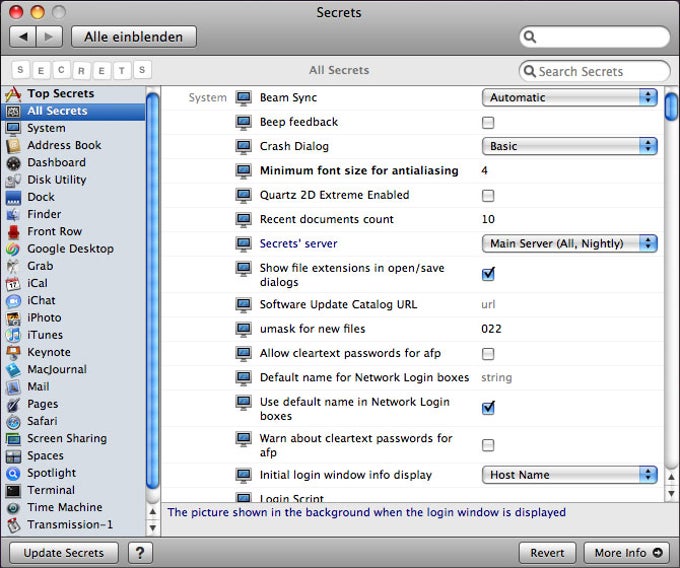Click the settings list scroll up arrow
This screenshot has width=680, height=568.
(671, 477)
